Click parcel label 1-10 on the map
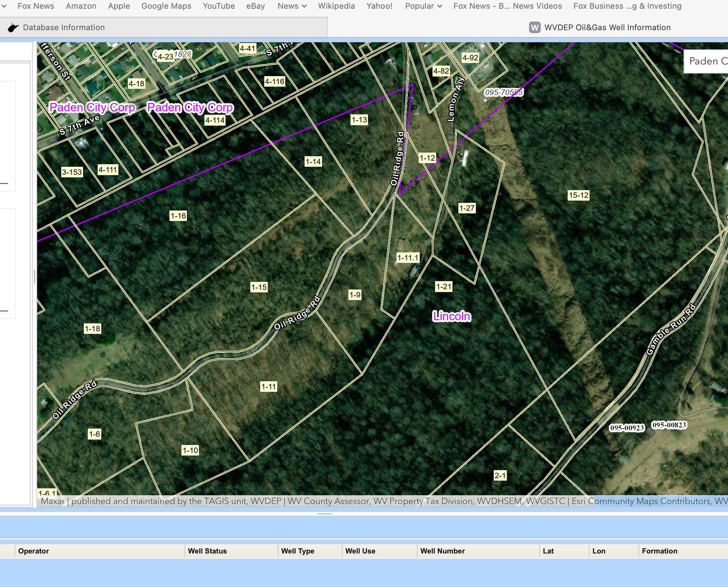Image resolution: width=728 pixels, height=587 pixels. click(x=190, y=450)
